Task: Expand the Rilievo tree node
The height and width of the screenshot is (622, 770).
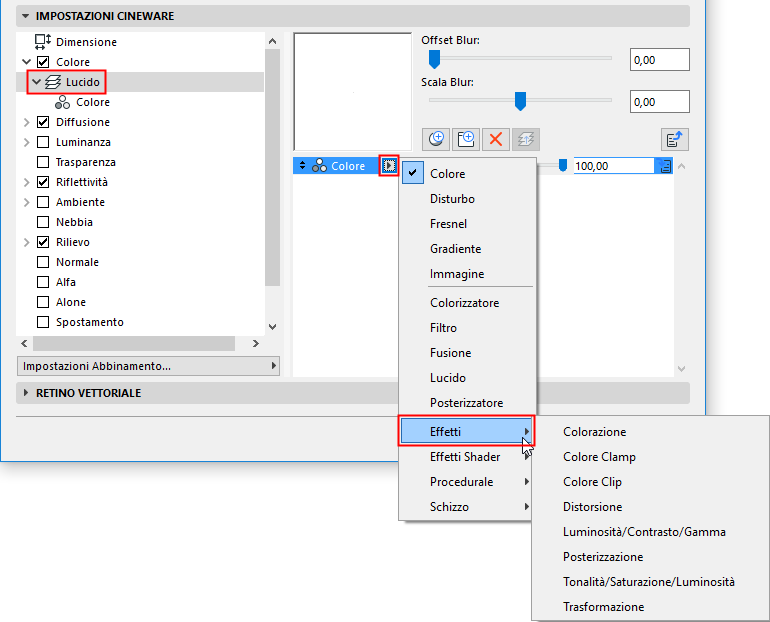Action: tap(27, 242)
